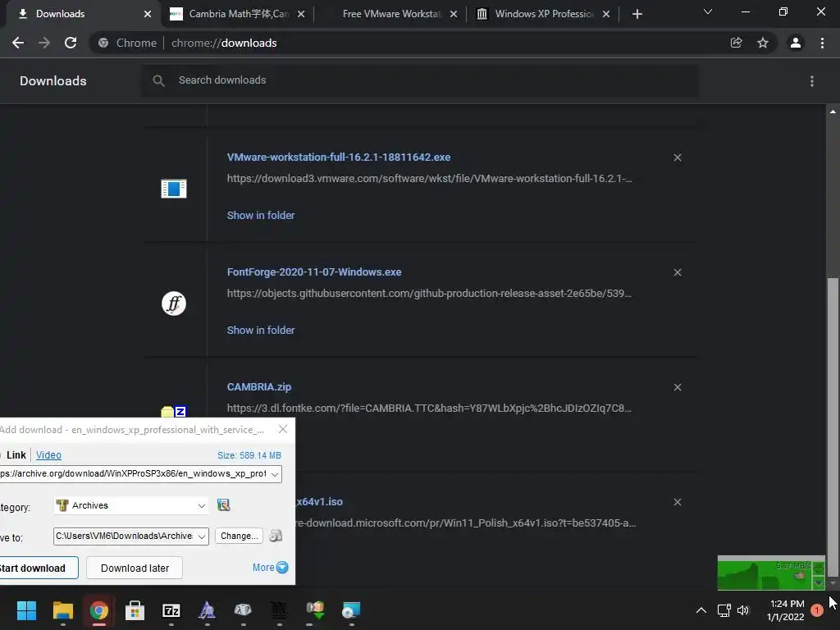This screenshot has width=840, height=630.
Task: Show hidden system tray icons
Action: (x=701, y=610)
